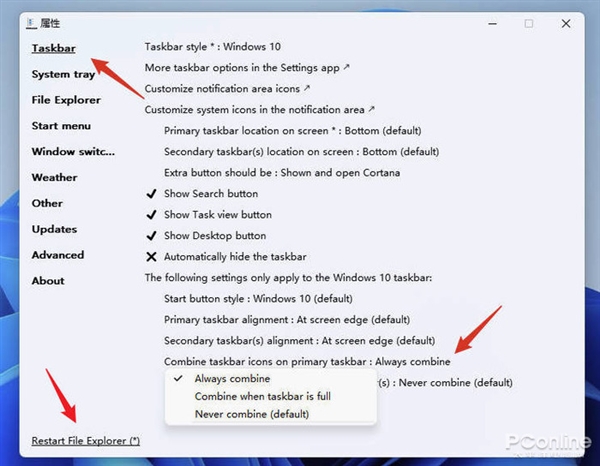Toggle Show Desktop button option
This screenshot has width=600, height=466.
(x=206, y=236)
